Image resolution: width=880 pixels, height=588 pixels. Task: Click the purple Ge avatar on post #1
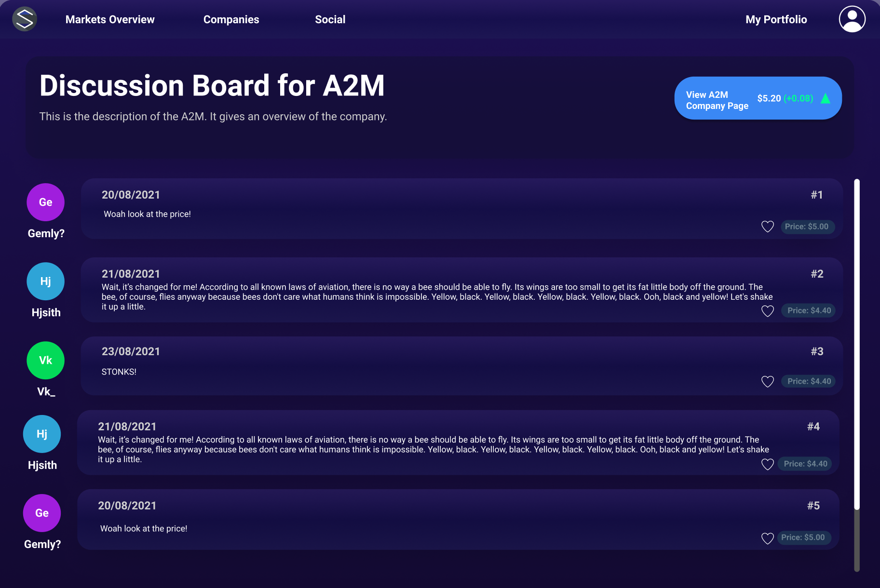(45, 202)
